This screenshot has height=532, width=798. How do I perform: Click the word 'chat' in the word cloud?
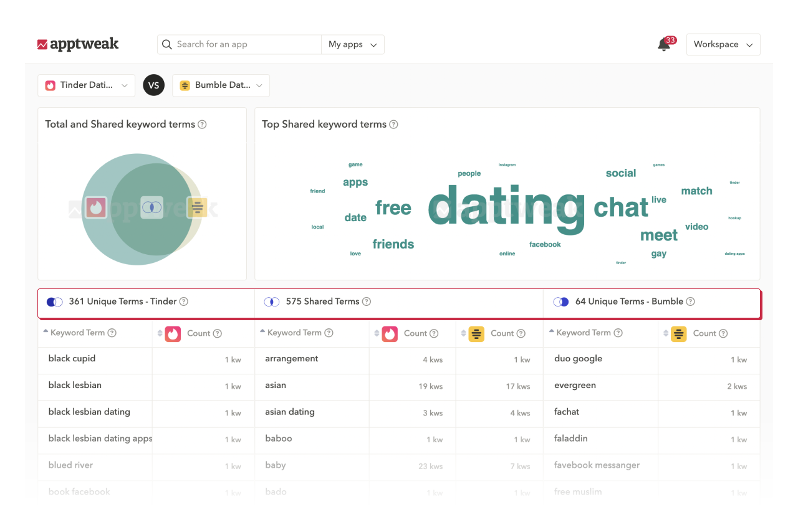[621, 207]
